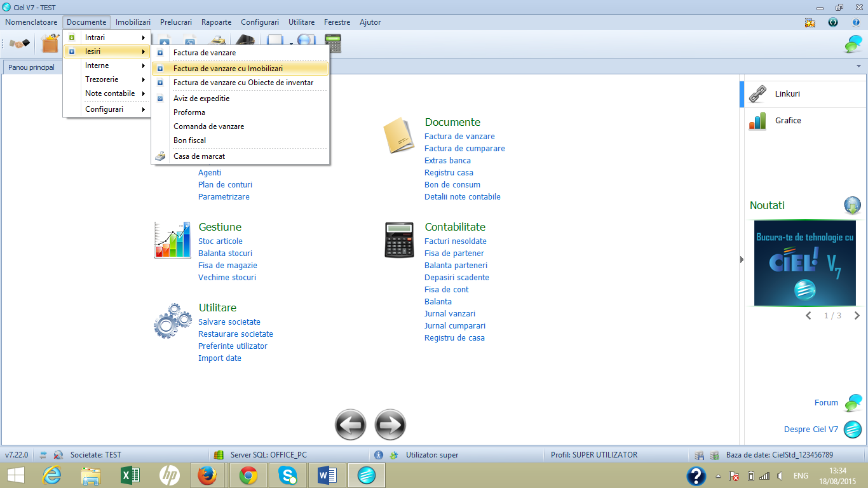Open the Forum link text
Screen dimensions: 868x488
pyautogui.click(x=826, y=403)
